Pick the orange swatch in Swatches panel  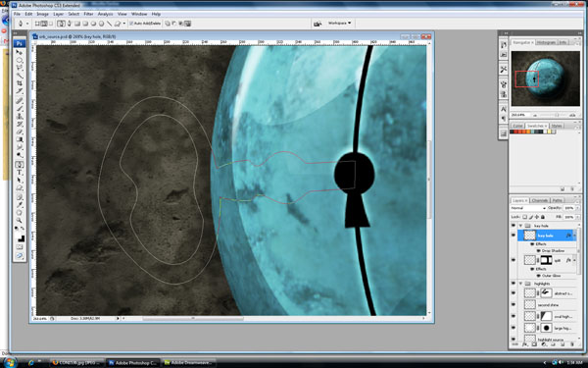(528, 131)
